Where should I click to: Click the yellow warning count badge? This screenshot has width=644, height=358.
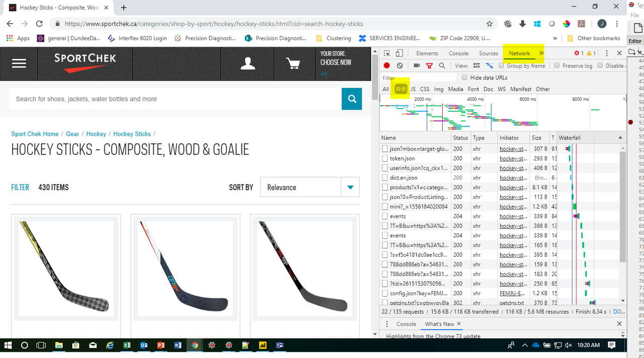(592, 53)
